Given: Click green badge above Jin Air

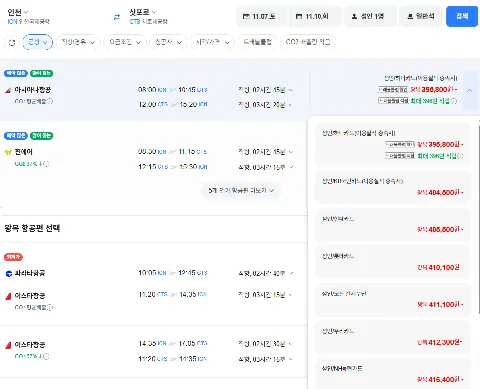Looking at the screenshot, I should [x=41, y=136].
